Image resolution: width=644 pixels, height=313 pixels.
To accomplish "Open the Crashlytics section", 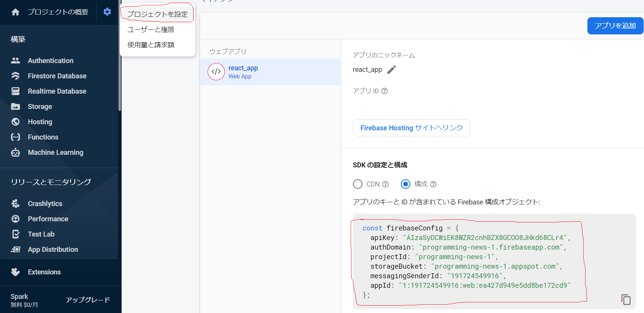I will coord(45,204).
